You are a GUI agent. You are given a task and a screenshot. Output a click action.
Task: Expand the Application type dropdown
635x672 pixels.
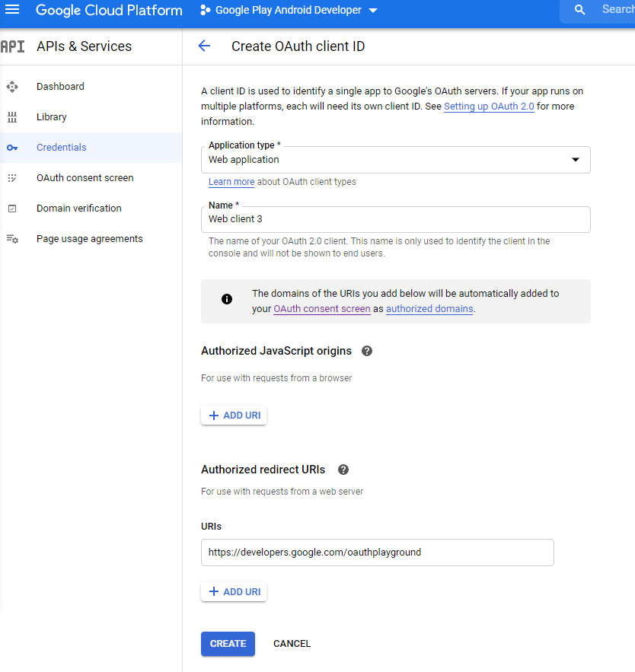point(395,159)
